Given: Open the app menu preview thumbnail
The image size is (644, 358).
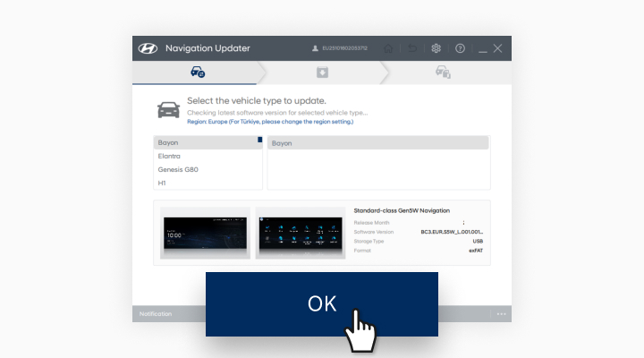Looking at the screenshot, I should (x=300, y=233).
